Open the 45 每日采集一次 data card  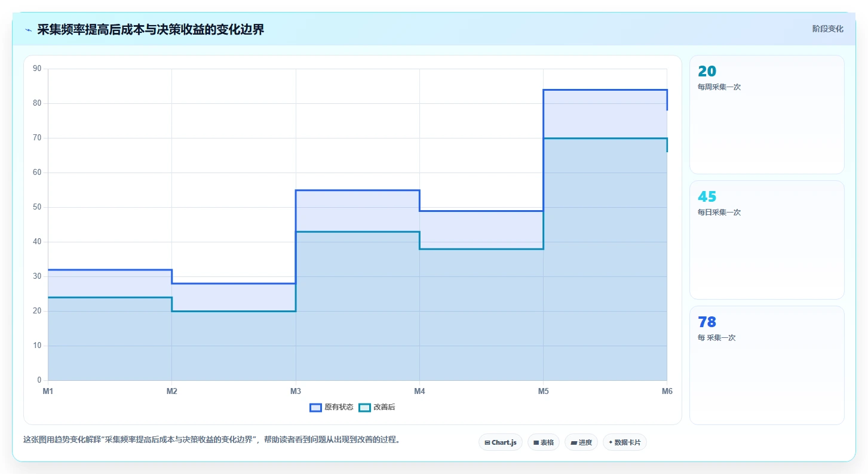(767, 240)
